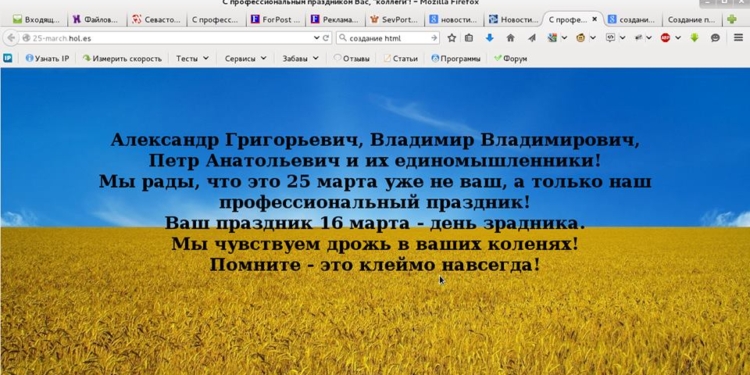Viewport: 750px width, 375px height.
Task: Click the paper plane send icon
Action: click(x=531, y=38)
